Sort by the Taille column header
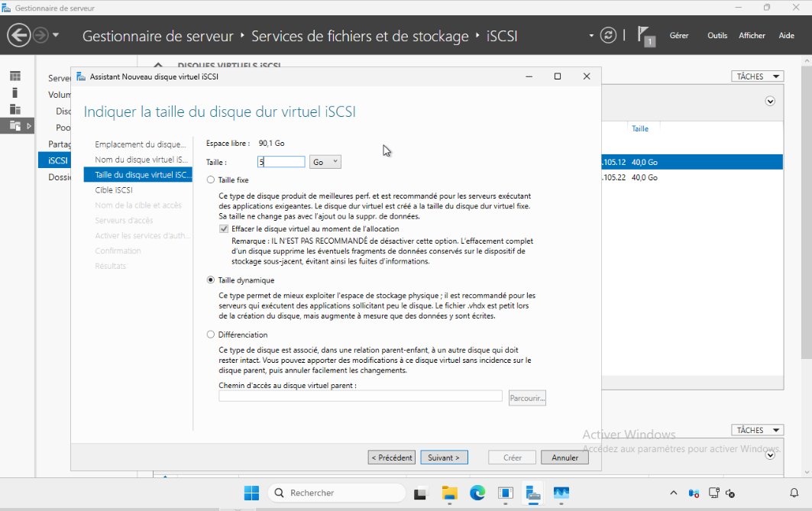The width and height of the screenshot is (812, 511). pyautogui.click(x=640, y=128)
